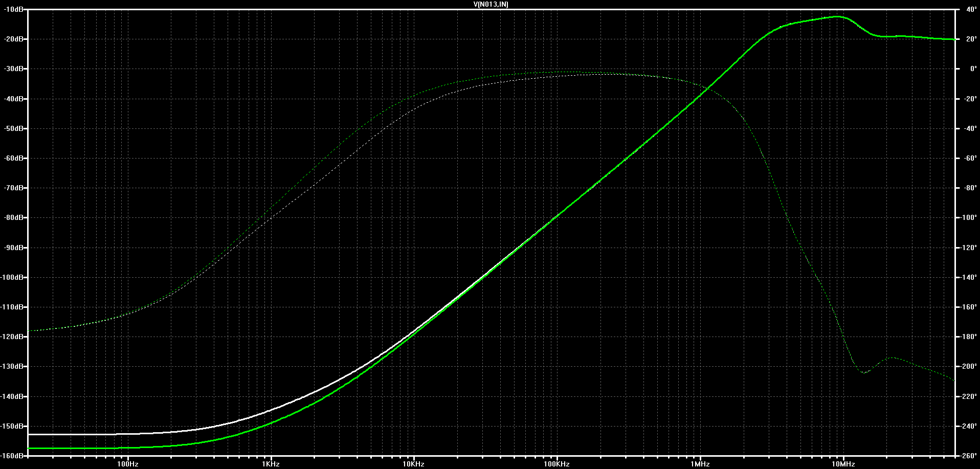This screenshot has width=980, height=469.
Task: Click the -110dB magnitude axis label
Action: pos(12,307)
